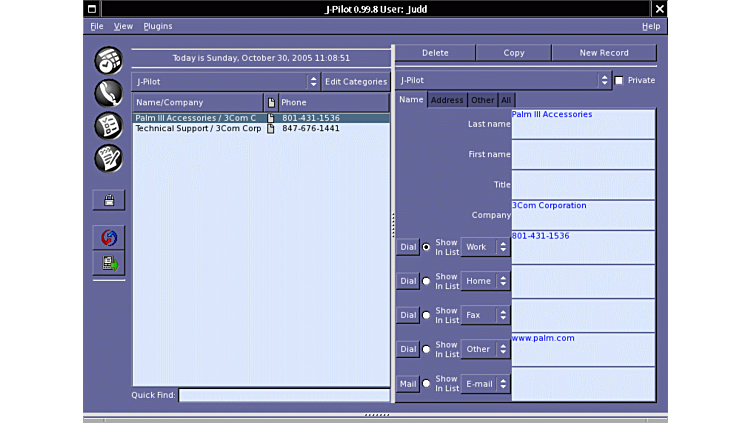Viewport: 752px width, 423px height.
Task: Open the Work phone type dropdown
Action: (x=485, y=247)
